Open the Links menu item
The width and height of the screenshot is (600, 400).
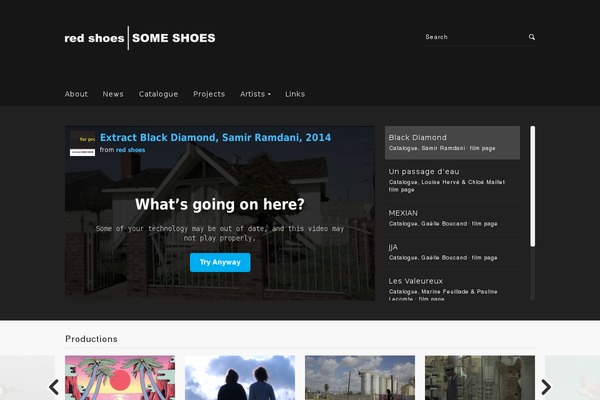(x=295, y=94)
